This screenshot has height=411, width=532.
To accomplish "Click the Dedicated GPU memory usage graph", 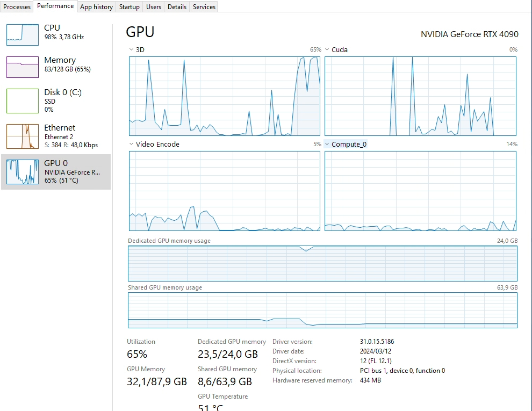I will click(x=322, y=263).
